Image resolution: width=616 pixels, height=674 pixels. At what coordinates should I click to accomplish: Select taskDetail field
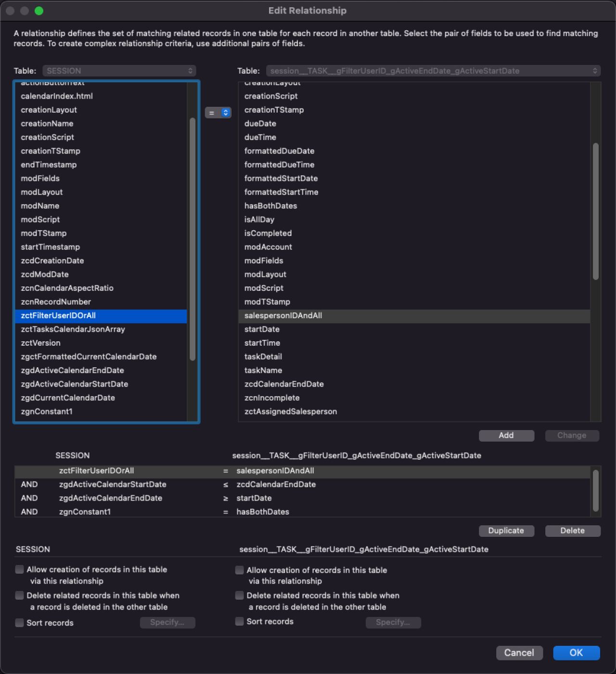tap(414, 357)
